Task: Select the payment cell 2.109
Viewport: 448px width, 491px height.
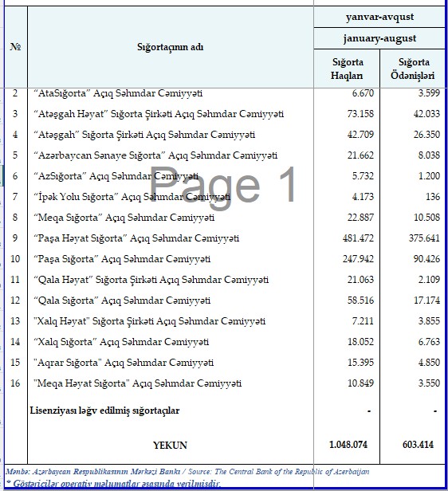Action: [x=429, y=279]
